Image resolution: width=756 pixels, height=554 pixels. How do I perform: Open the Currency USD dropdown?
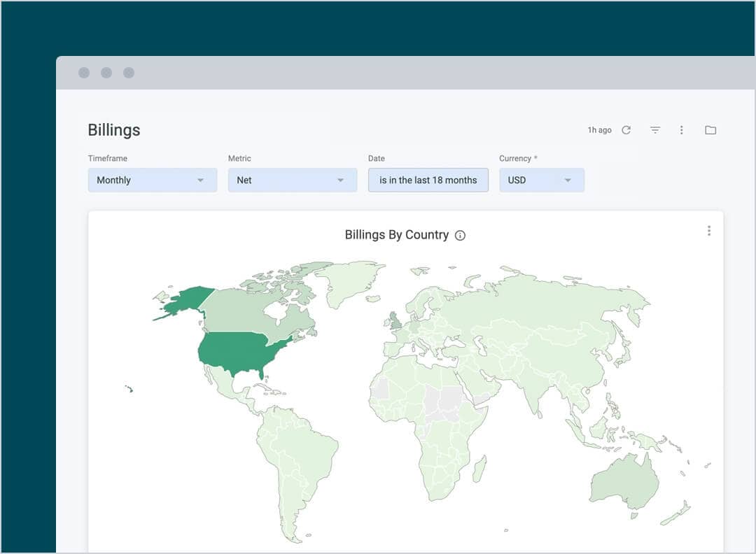tap(541, 180)
